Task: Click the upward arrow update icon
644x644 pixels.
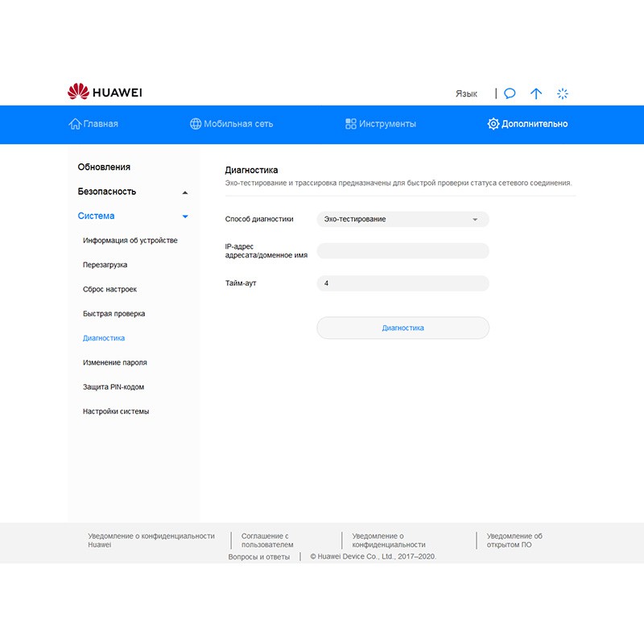Action: pyautogui.click(x=536, y=93)
